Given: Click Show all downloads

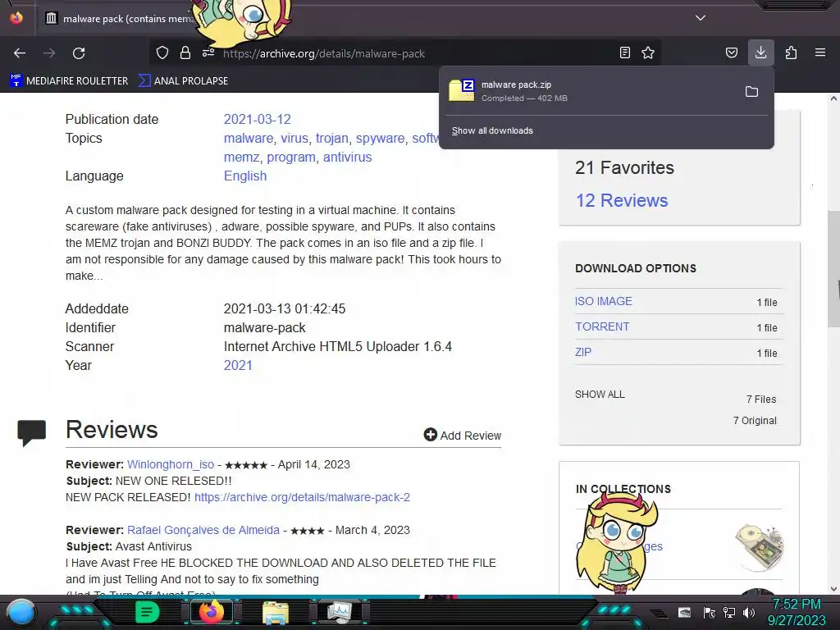Looking at the screenshot, I should click(x=492, y=130).
